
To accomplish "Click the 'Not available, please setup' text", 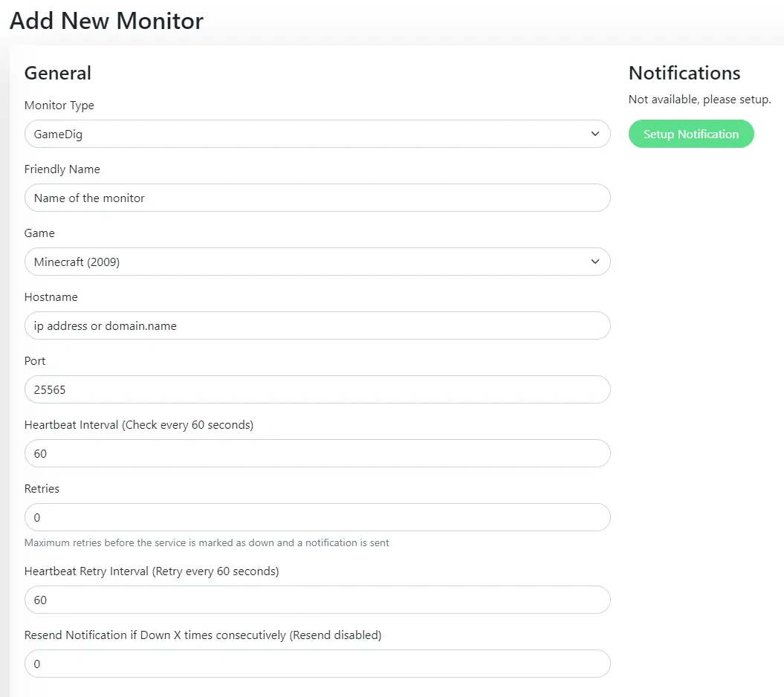I will (x=699, y=99).
